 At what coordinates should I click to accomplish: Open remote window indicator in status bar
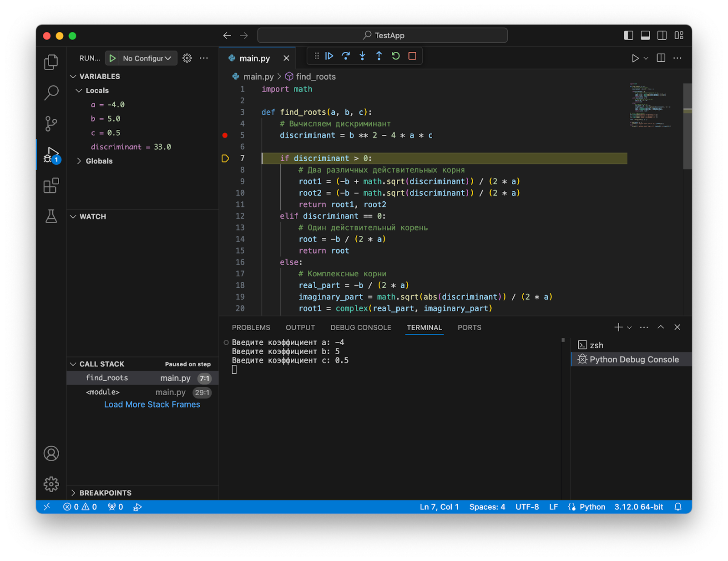tap(47, 507)
